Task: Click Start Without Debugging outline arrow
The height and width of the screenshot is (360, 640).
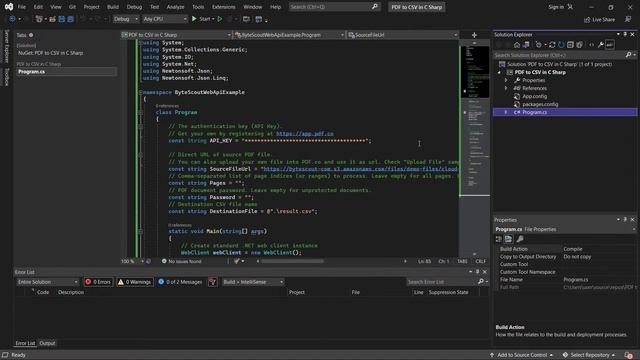Action: (x=220, y=19)
